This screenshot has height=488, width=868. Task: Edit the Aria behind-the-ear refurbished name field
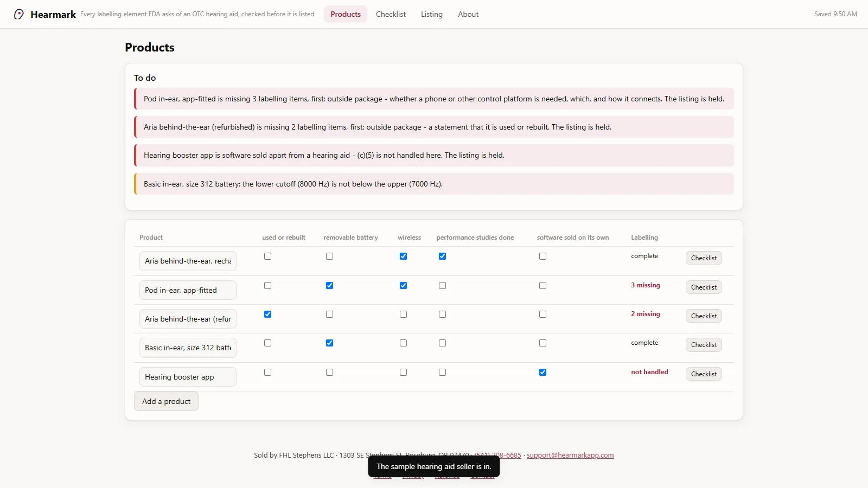click(x=188, y=319)
